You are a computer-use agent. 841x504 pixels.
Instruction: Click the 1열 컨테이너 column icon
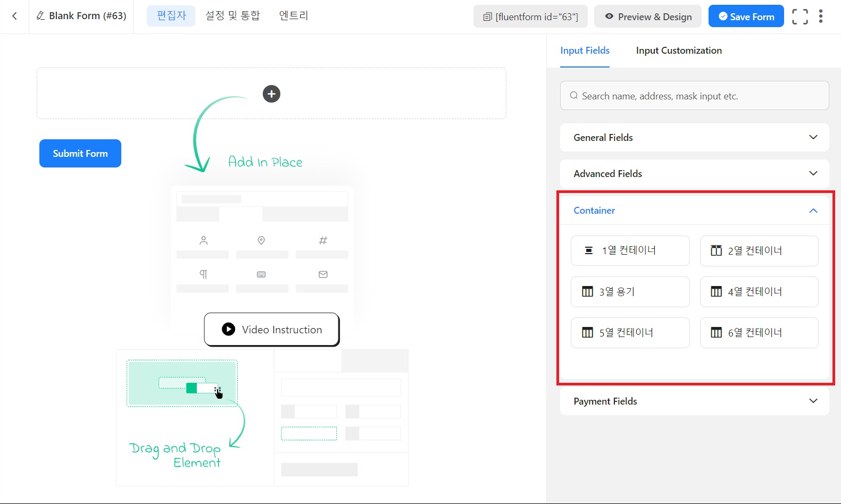click(589, 250)
